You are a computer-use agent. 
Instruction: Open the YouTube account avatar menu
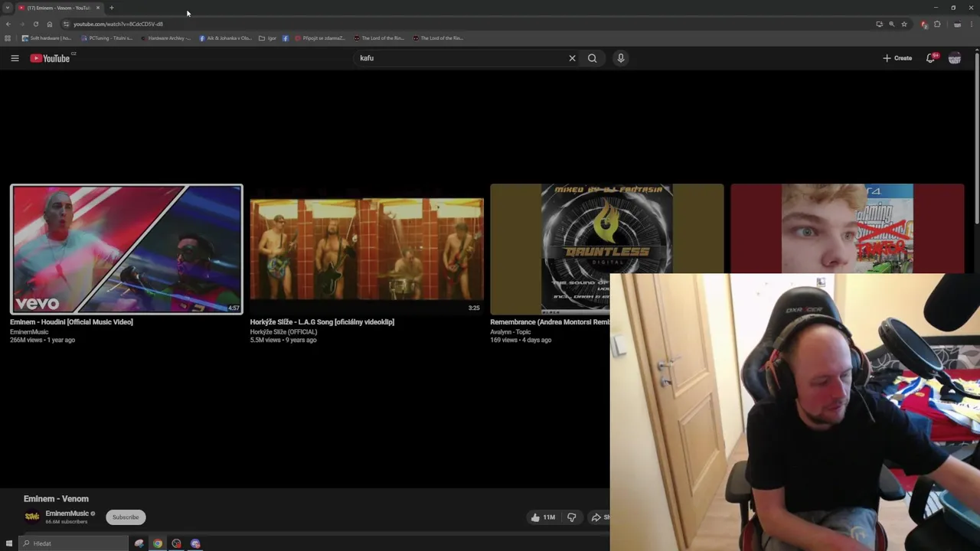tap(955, 58)
